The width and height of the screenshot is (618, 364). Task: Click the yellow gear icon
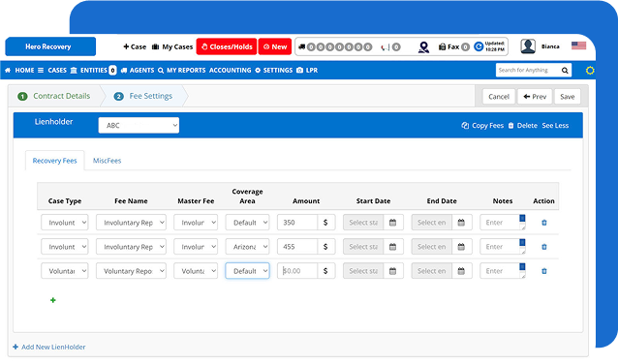pyautogui.click(x=590, y=71)
